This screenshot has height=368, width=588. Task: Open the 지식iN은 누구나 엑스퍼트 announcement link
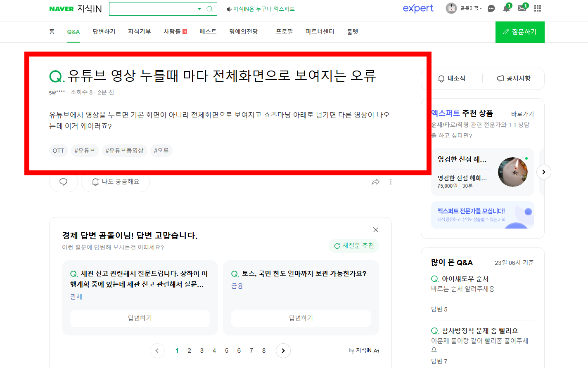click(261, 9)
